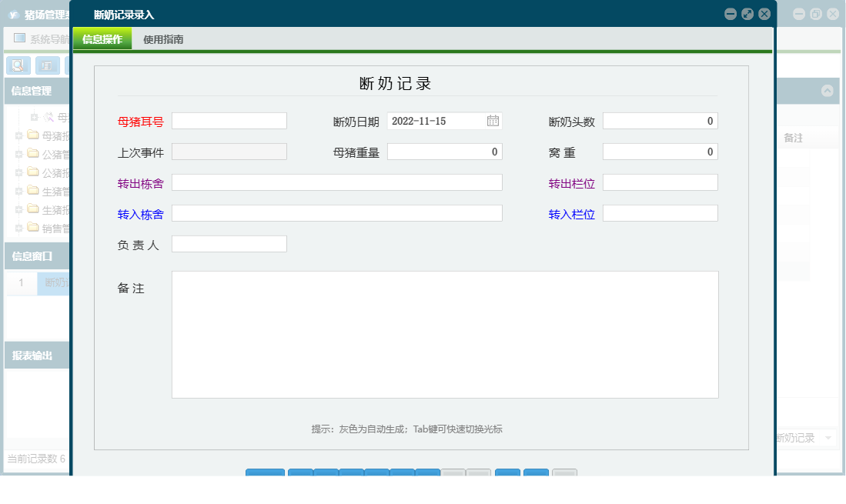Click the toolbar icon right of the magnifier
The height and width of the screenshot is (504, 846).
click(48, 65)
